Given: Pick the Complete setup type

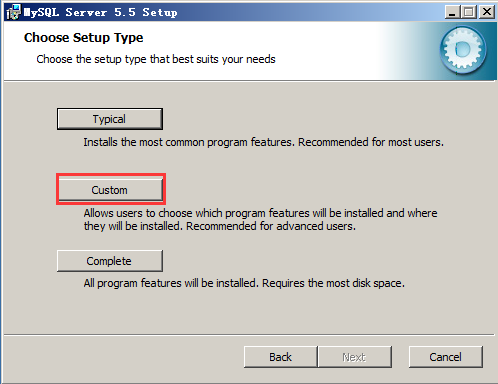Looking at the screenshot, I should point(110,261).
